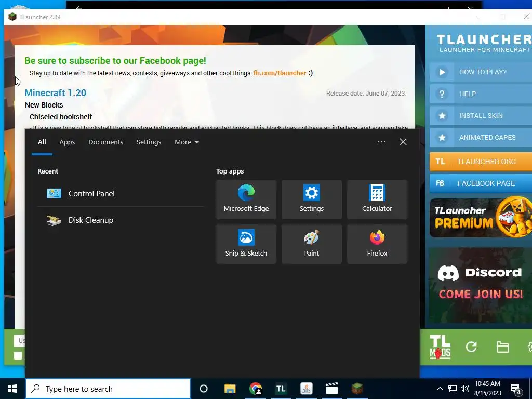Click the New Blocks heading

(44, 105)
